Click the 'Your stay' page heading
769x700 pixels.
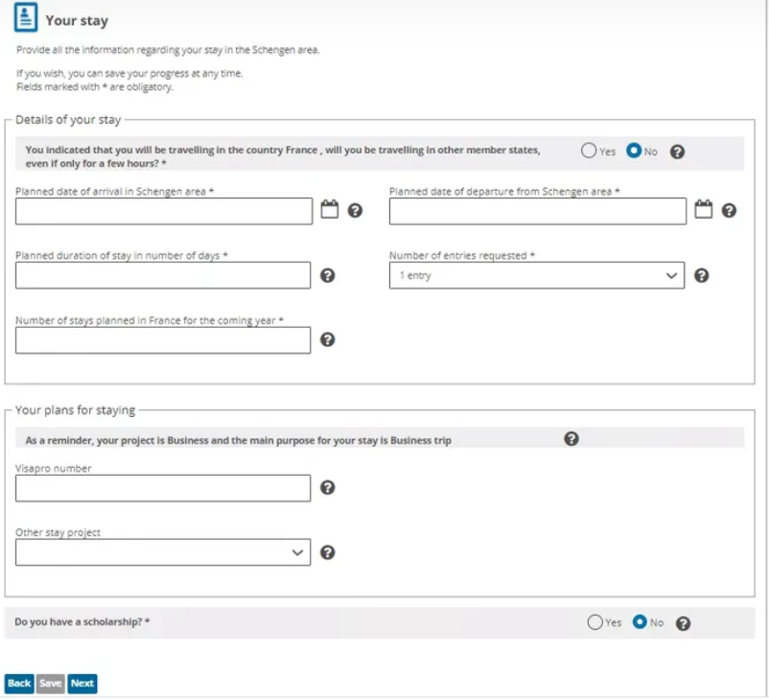click(77, 20)
